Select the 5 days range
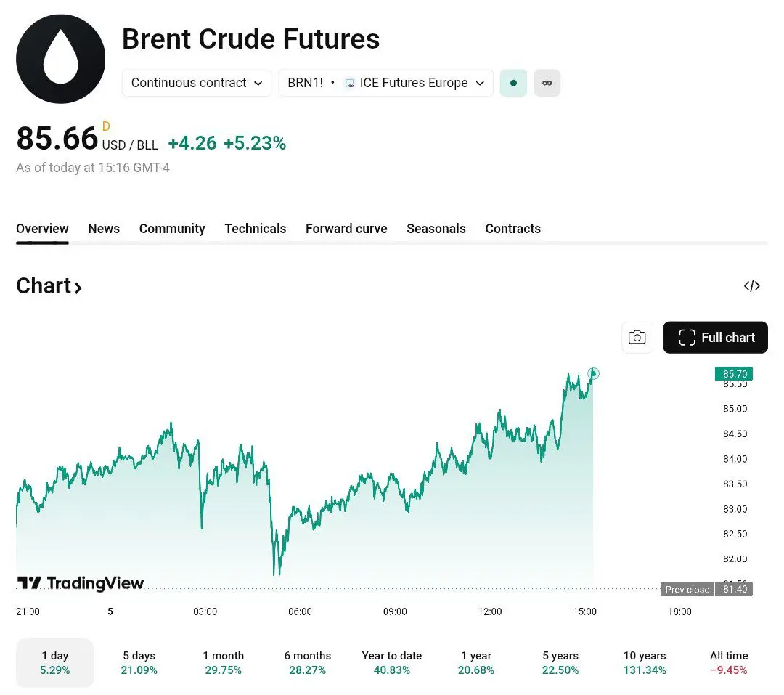Screen dimensions: 784x695 point(139,662)
